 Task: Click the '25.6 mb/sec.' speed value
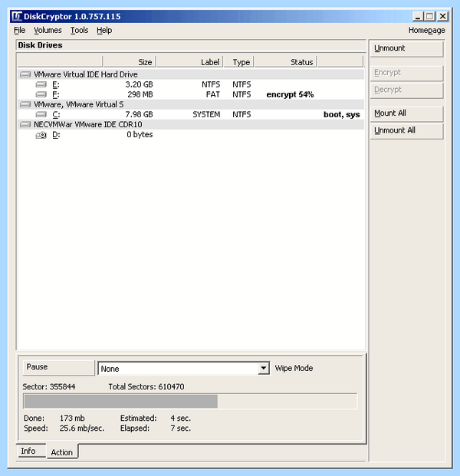tap(82, 428)
